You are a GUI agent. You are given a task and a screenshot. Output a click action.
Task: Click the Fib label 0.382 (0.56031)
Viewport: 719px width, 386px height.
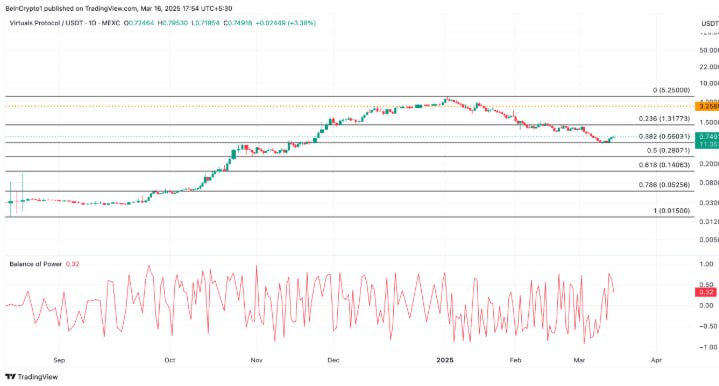(664, 137)
